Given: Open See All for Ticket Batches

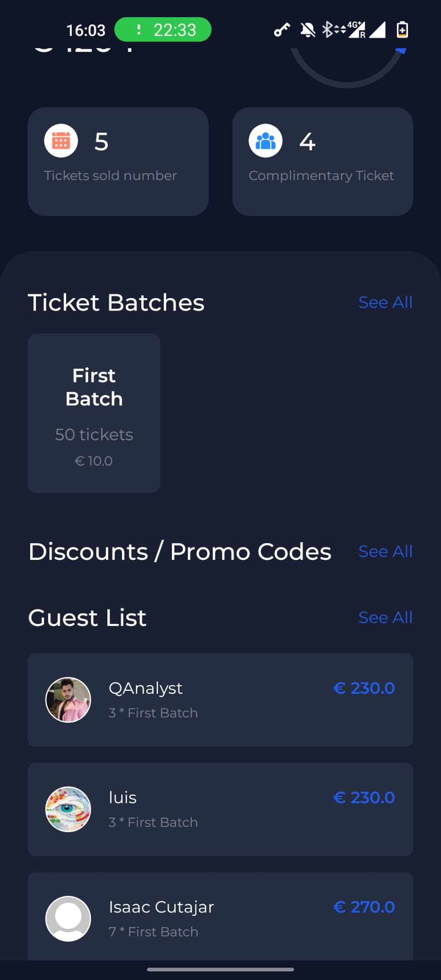Looking at the screenshot, I should [385, 302].
